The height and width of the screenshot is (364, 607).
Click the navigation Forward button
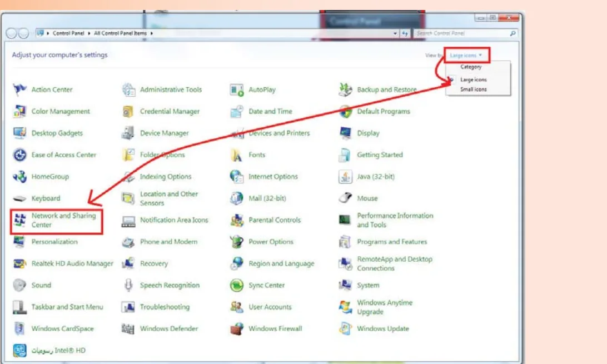click(x=23, y=34)
